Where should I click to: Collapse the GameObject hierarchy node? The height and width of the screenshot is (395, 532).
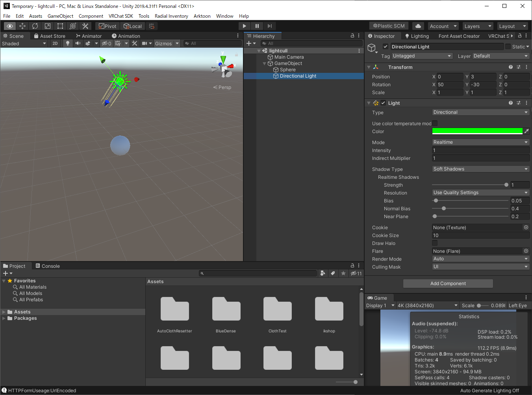(265, 63)
